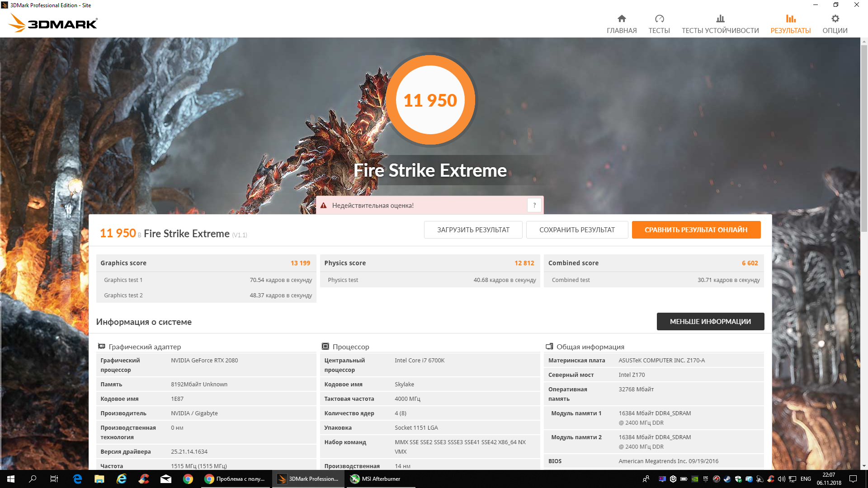Collapse details with МЕНЬШЕ ИНФОРМАЦИИ button
The image size is (868, 488).
(710, 322)
